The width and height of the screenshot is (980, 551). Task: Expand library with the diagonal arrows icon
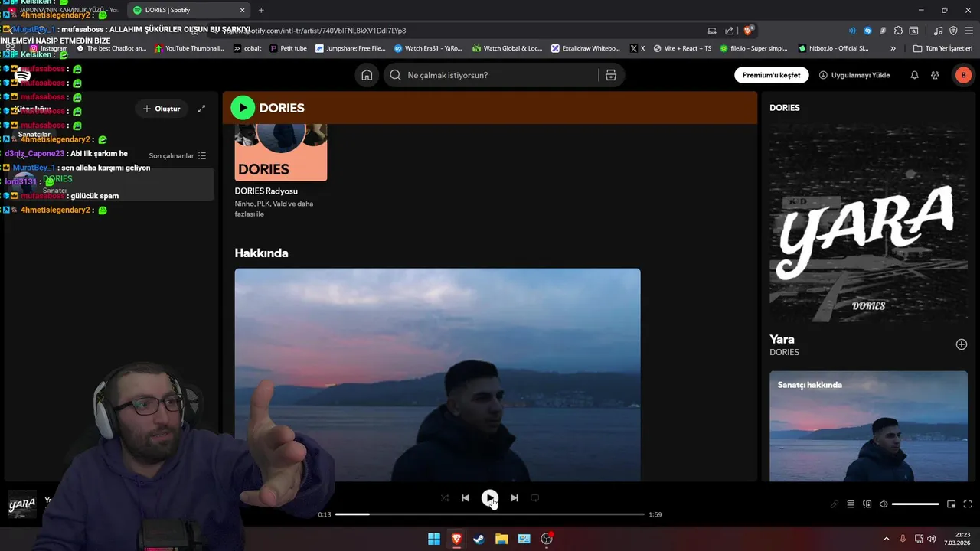201,109
